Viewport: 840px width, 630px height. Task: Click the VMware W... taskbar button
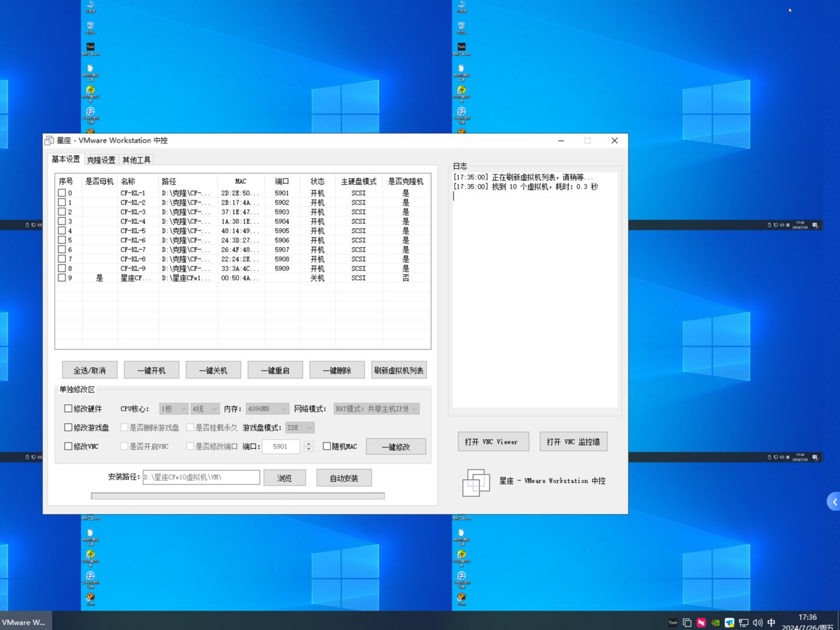(x=26, y=622)
